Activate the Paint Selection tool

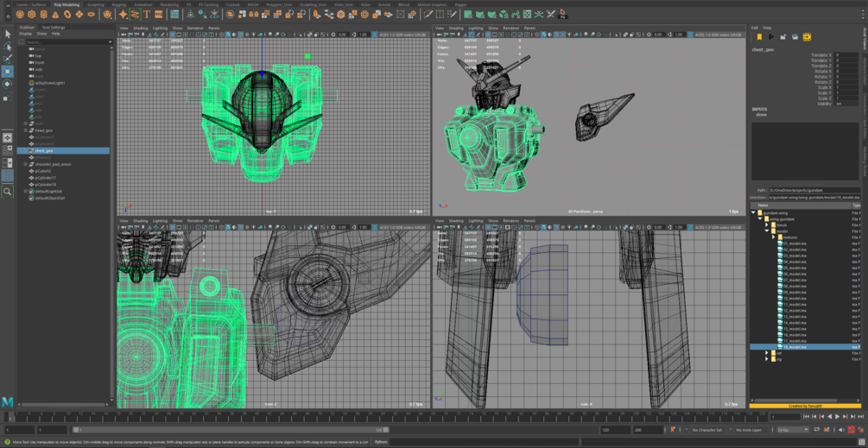point(8,59)
